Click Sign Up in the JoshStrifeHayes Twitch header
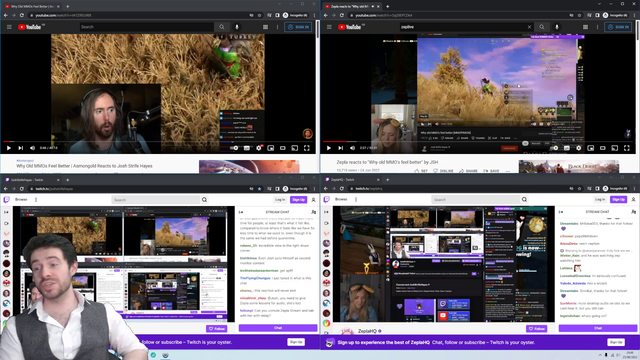The image size is (640, 360). 298,200
